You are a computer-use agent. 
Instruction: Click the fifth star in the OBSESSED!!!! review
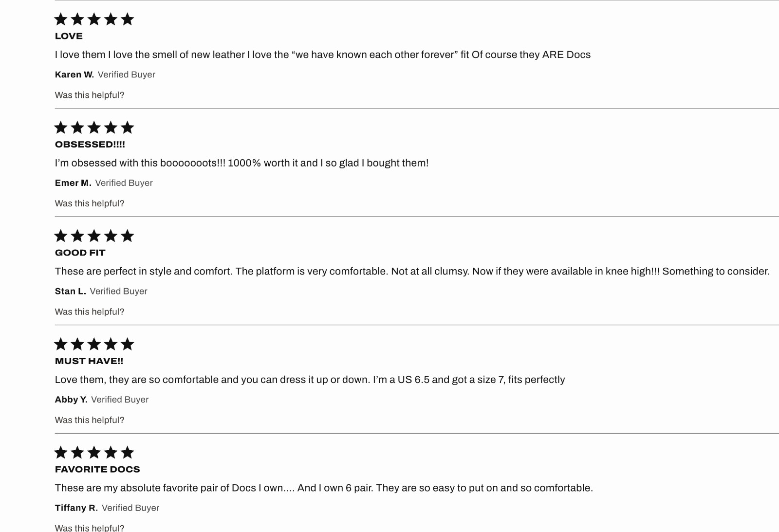click(127, 128)
